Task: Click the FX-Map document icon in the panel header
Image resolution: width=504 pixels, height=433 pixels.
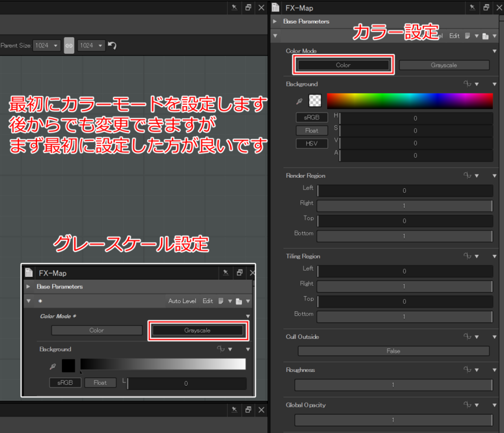Action: [x=276, y=7]
